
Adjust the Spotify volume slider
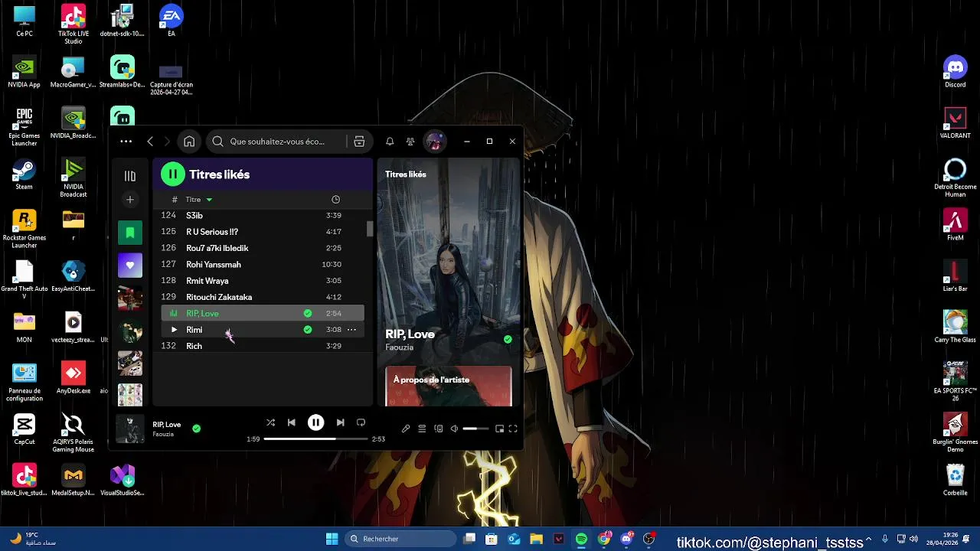[x=475, y=429]
